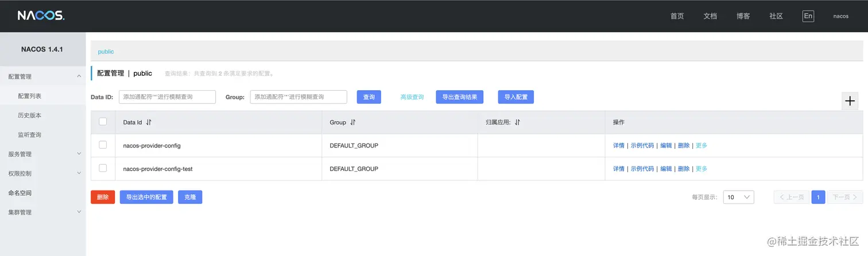This screenshot has height=256, width=868.
Task: Click the 下一页 next page button
Action: (845, 197)
